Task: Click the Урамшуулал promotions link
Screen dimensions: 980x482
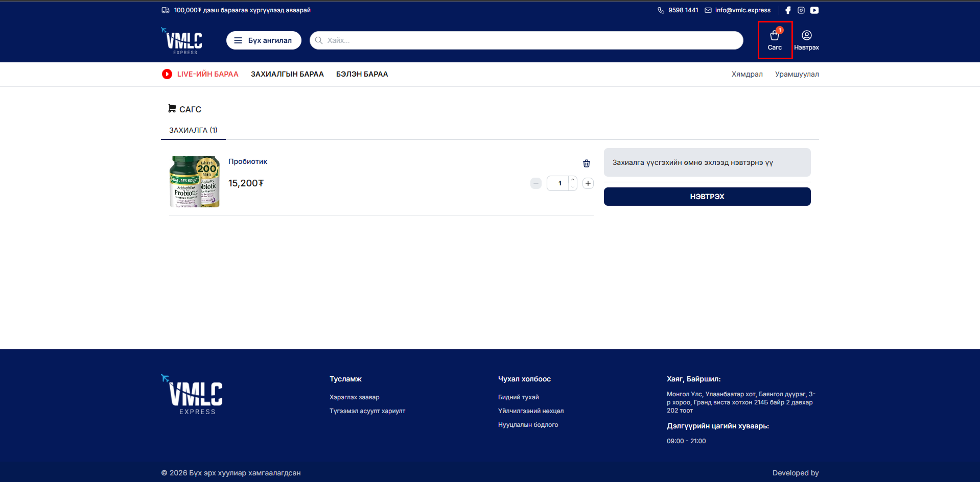Action: (797, 74)
